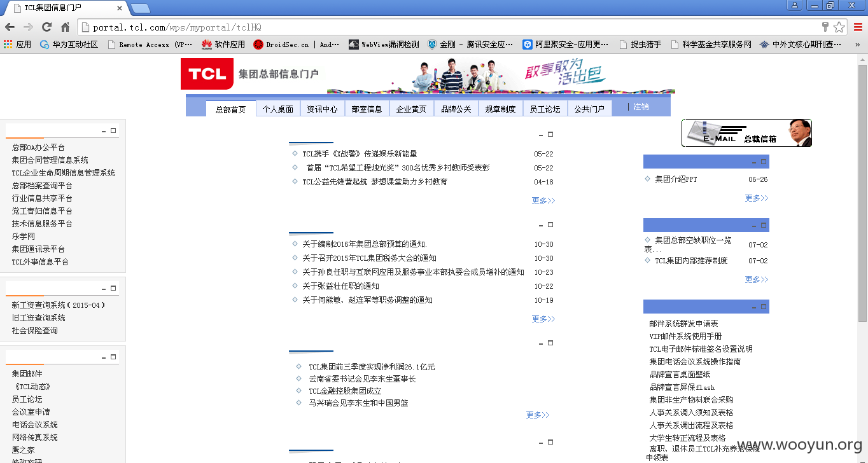Open the 阿里聚安全 bookmark
This screenshot has height=463, width=868.
pyautogui.click(x=566, y=45)
